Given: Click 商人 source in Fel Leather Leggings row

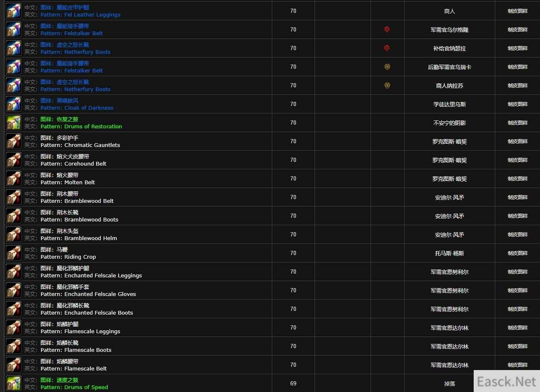Looking at the screenshot, I should (x=450, y=11).
